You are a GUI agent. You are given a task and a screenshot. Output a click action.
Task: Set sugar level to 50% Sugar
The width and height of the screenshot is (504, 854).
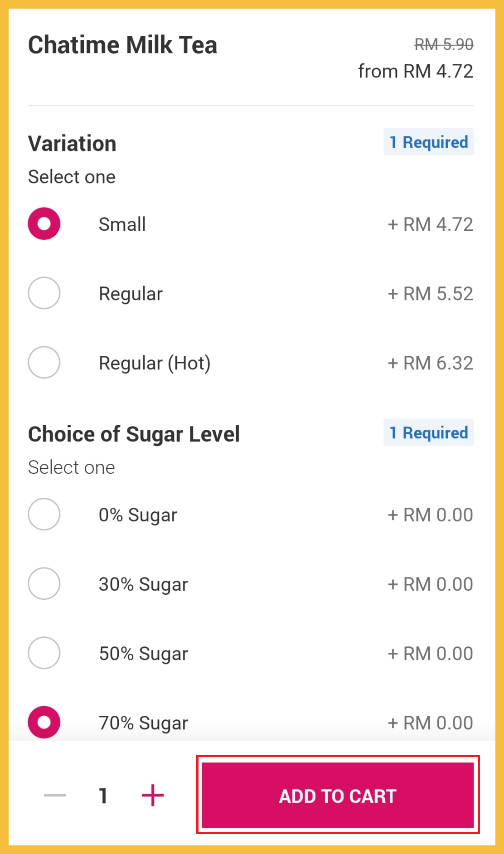tap(44, 653)
